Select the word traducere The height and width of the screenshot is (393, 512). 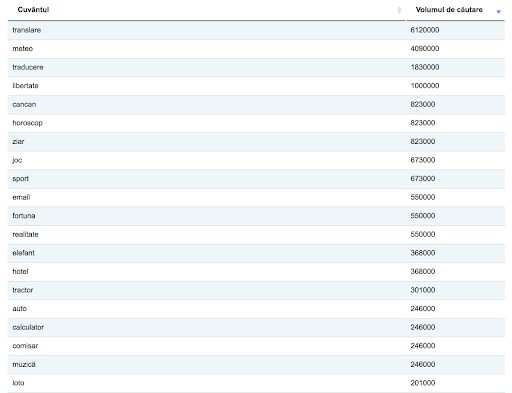(x=28, y=67)
